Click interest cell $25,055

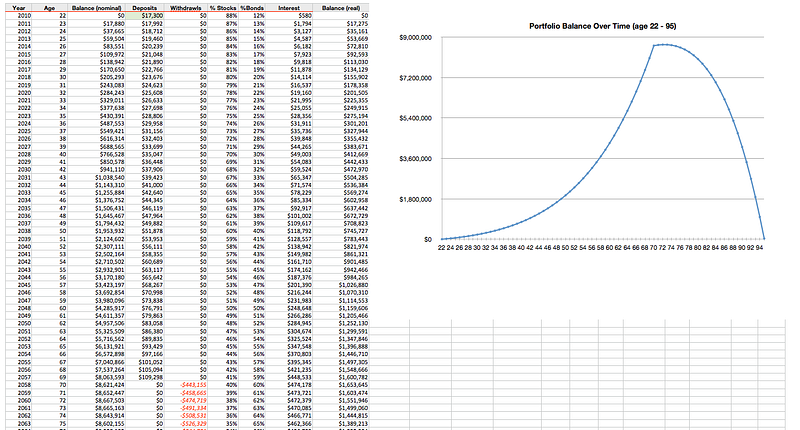pos(289,108)
